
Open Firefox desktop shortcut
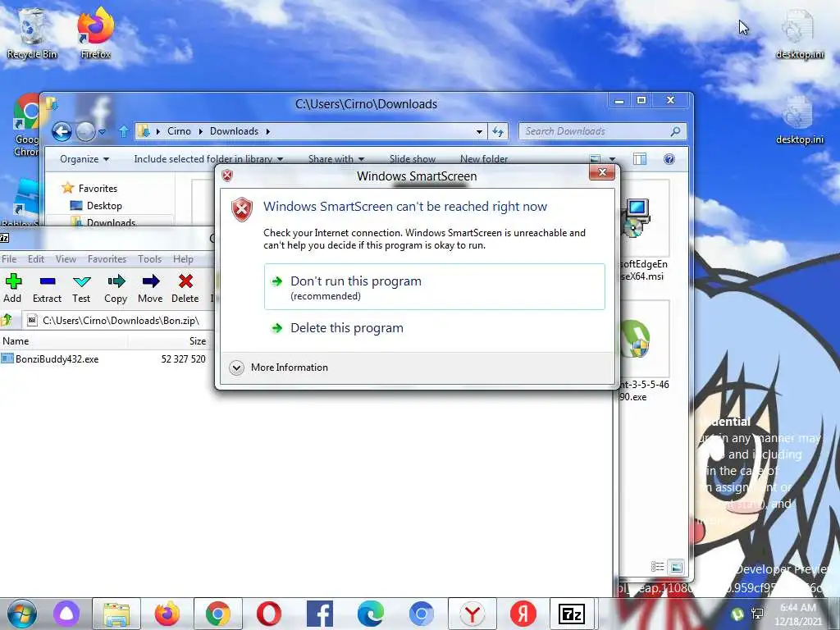[95, 33]
